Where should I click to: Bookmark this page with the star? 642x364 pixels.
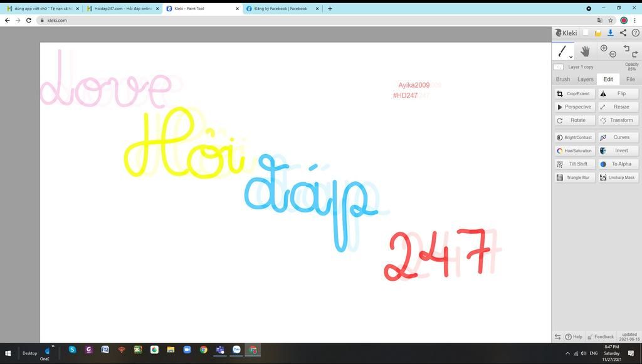(611, 21)
